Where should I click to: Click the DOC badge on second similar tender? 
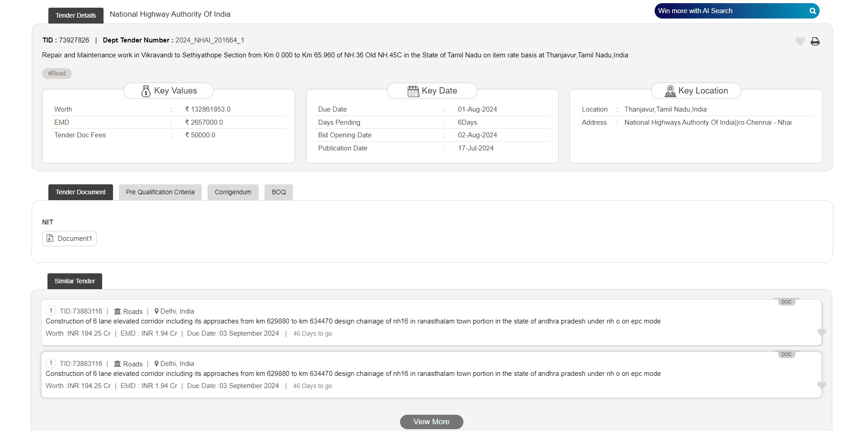click(786, 355)
